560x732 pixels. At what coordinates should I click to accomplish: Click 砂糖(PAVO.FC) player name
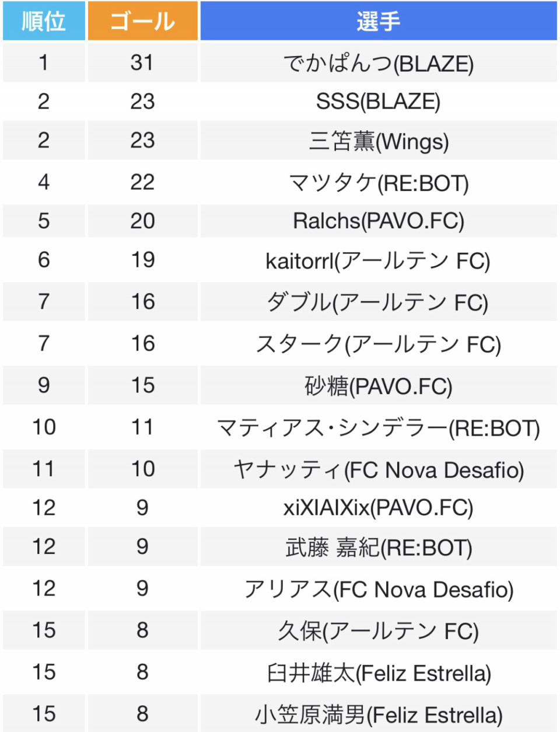pyautogui.click(x=378, y=386)
